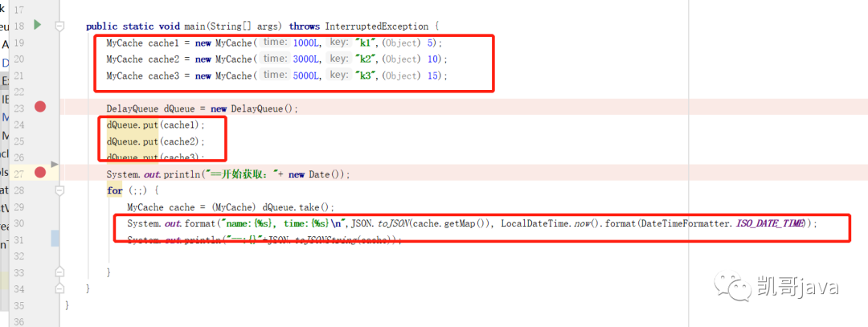
Task: Click the "time:" parameter hint on line 19
Action: click(275, 43)
